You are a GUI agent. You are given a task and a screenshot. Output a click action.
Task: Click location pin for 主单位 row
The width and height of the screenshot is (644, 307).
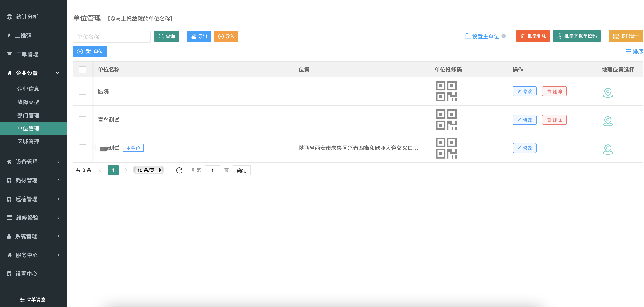608,149
